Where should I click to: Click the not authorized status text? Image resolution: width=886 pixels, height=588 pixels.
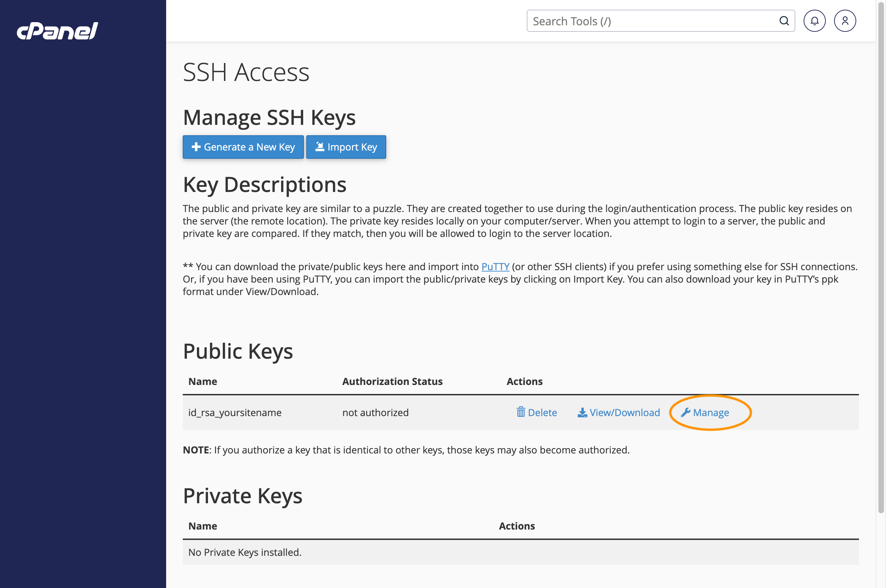click(375, 412)
